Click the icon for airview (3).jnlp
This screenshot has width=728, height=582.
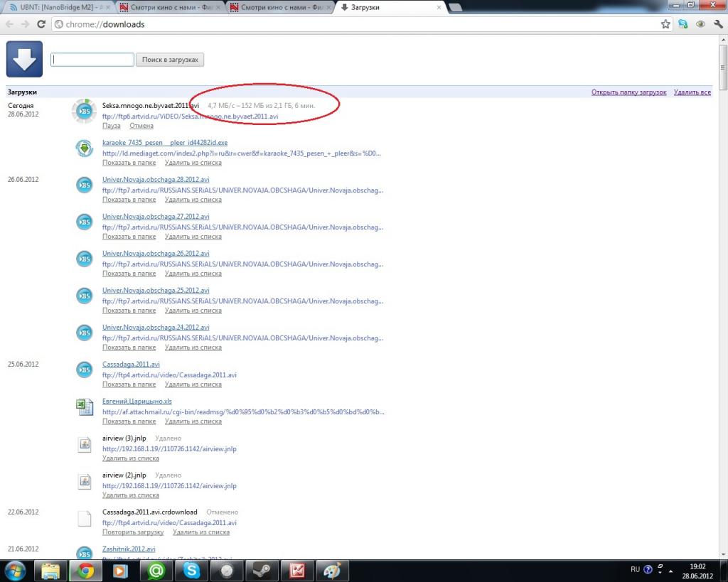85,444
